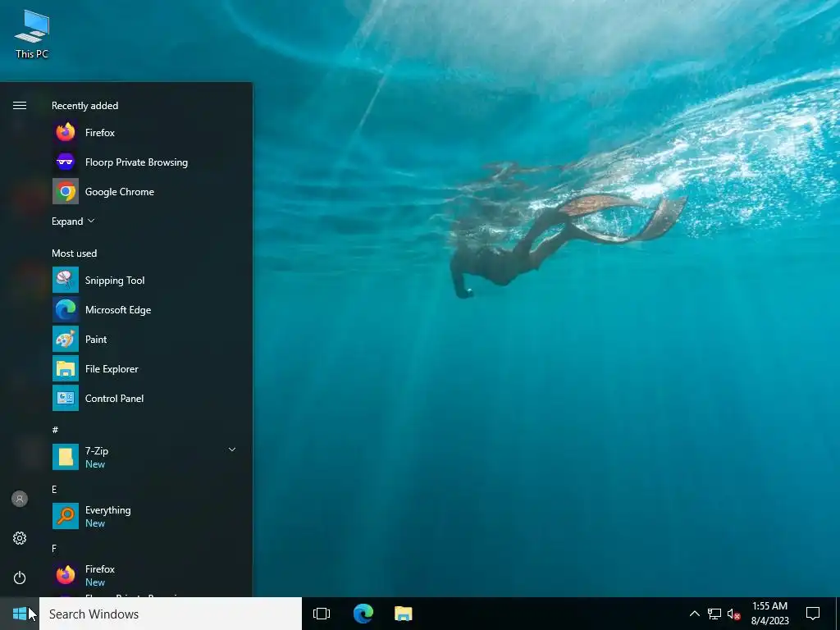Expand 7-Zip folder chevron
The image size is (840, 630).
(x=232, y=450)
